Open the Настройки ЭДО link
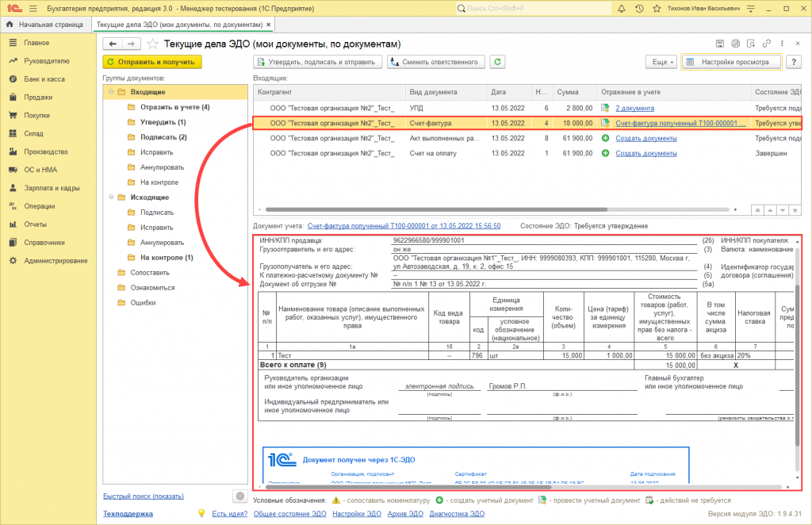The height and width of the screenshot is (525, 812). click(356, 514)
